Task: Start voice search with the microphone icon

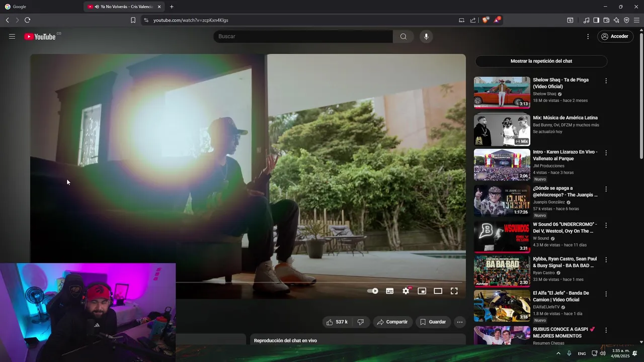Action: pos(426,36)
